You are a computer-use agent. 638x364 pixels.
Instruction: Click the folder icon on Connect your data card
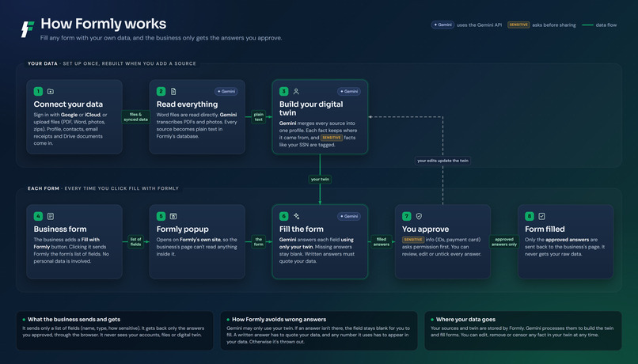pos(51,92)
